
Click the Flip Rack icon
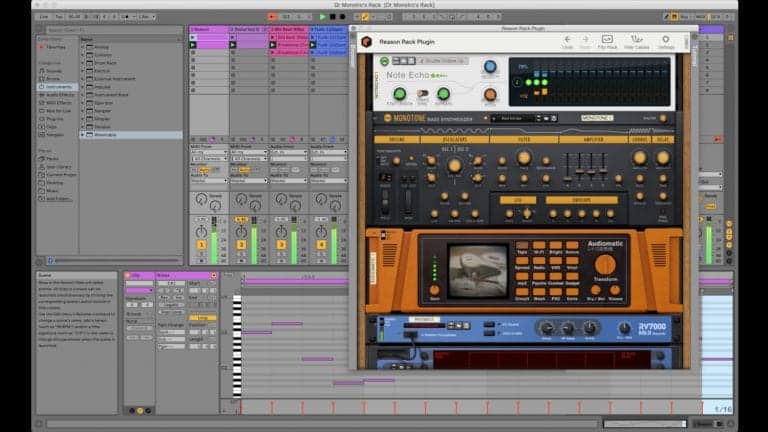point(607,39)
